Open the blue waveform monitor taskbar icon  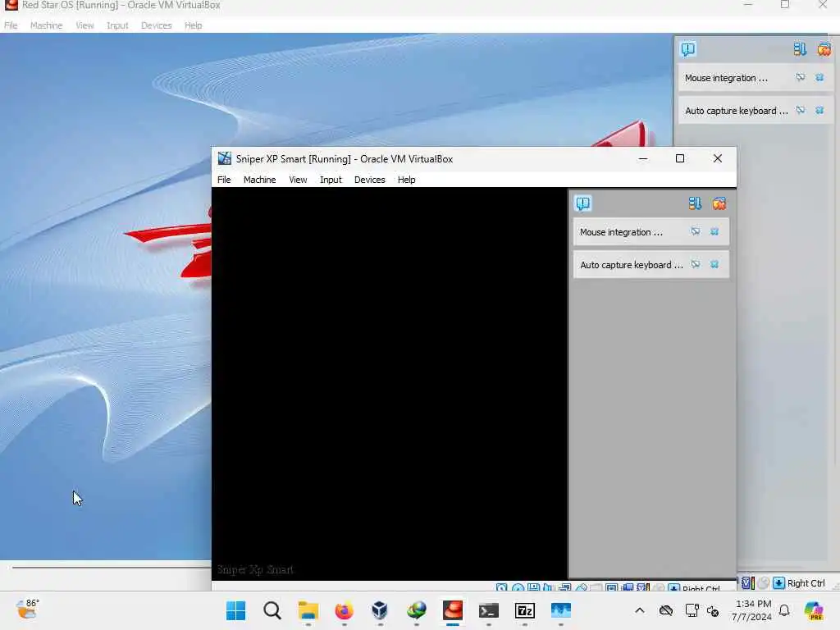click(561, 610)
